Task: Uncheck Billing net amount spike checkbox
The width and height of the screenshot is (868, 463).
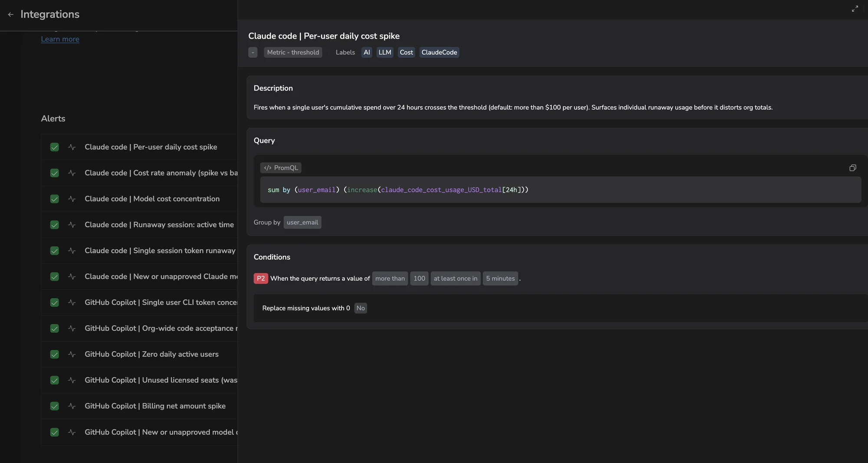Action: [x=54, y=406]
